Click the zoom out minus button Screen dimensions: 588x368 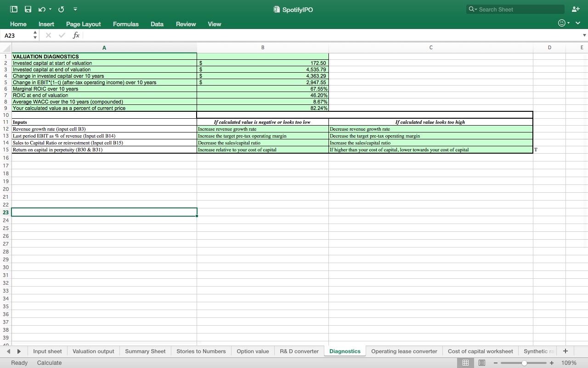496,363
